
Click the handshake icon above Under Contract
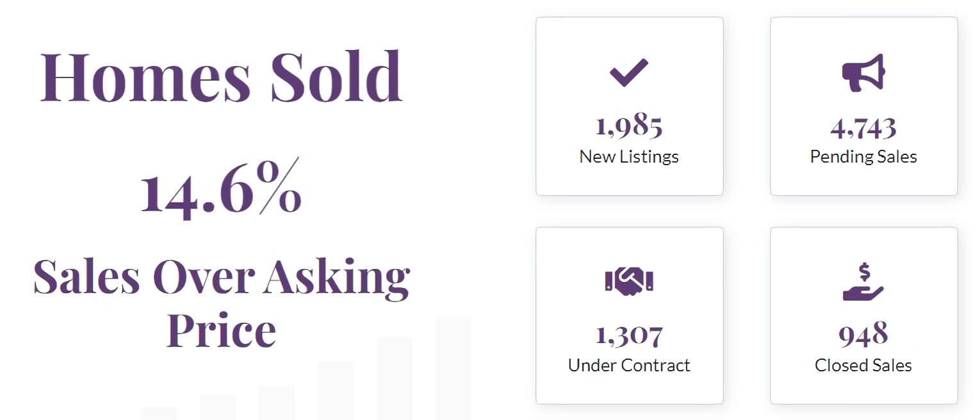629,281
